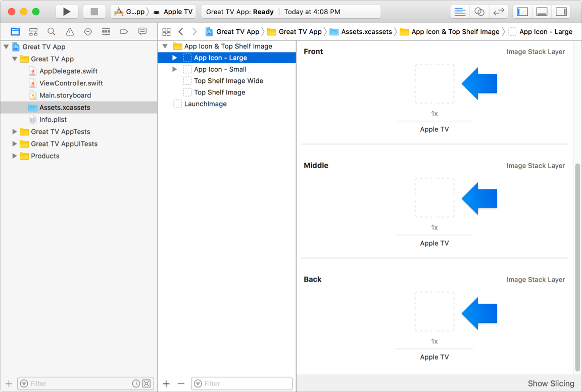
Task: Click the Stop button in toolbar
Action: [x=94, y=12]
